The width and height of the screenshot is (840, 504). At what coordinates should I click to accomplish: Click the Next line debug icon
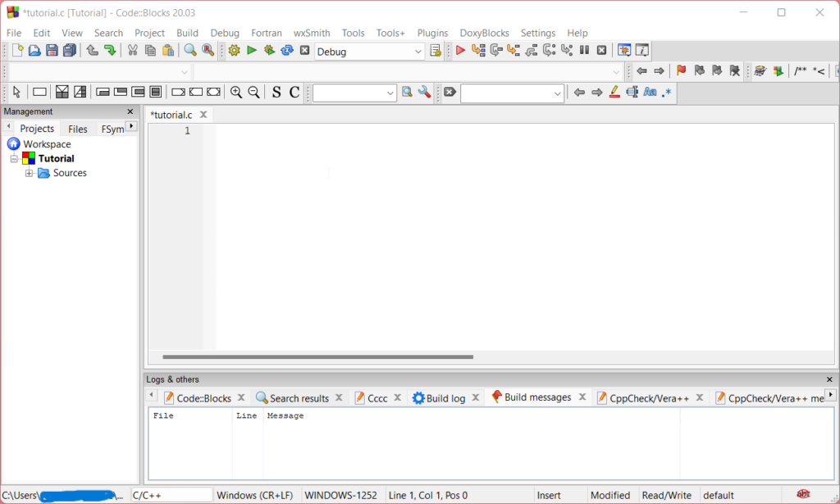[496, 51]
